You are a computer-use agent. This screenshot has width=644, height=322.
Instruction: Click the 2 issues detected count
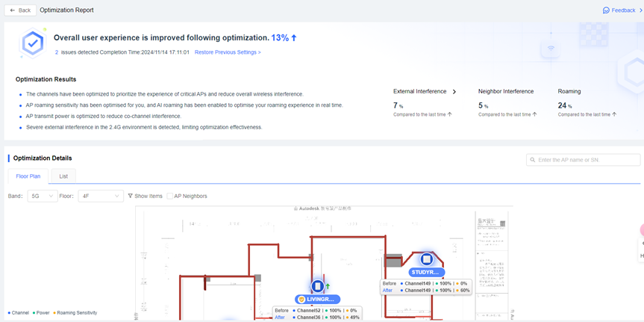tap(57, 52)
